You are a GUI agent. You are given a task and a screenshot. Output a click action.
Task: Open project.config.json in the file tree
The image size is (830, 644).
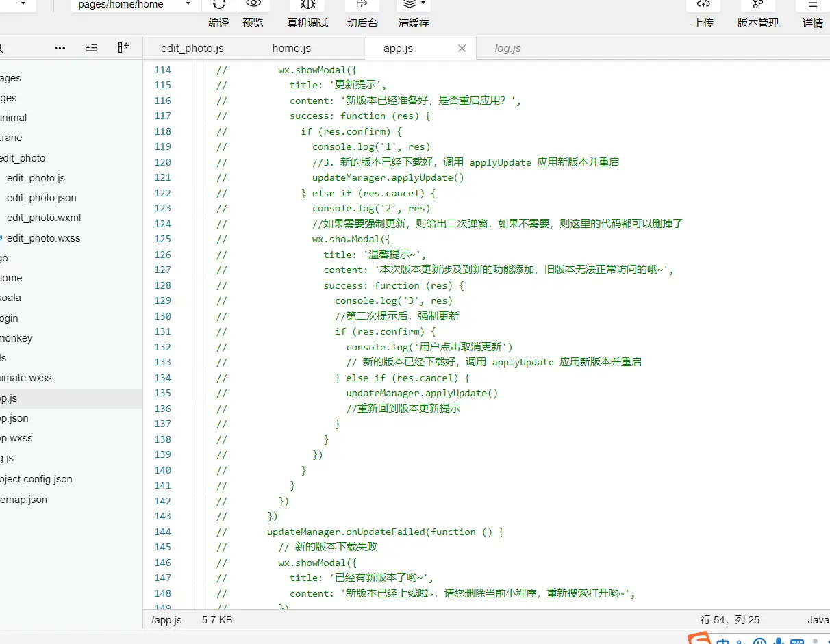pyautogui.click(x=71, y=479)
